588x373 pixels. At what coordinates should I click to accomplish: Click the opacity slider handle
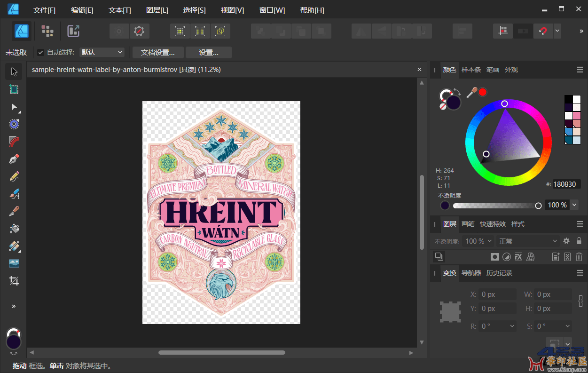coord(538,206)
